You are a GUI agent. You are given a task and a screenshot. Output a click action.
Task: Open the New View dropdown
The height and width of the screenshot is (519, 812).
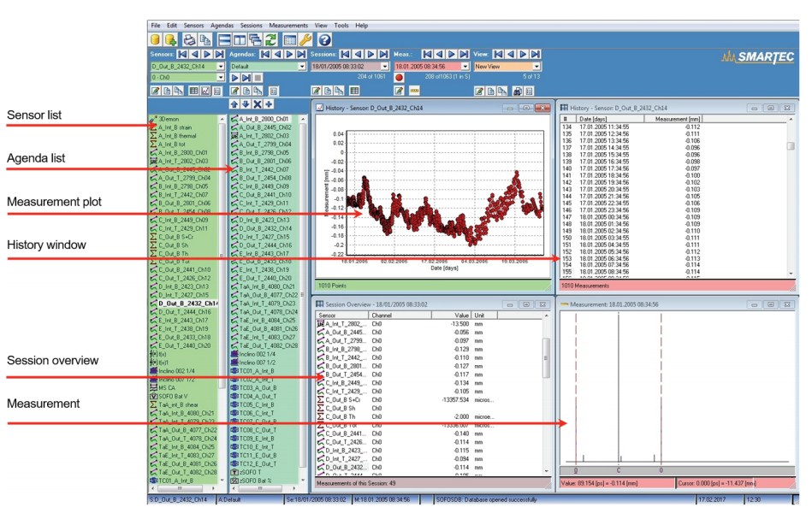(x=536, y=66)
